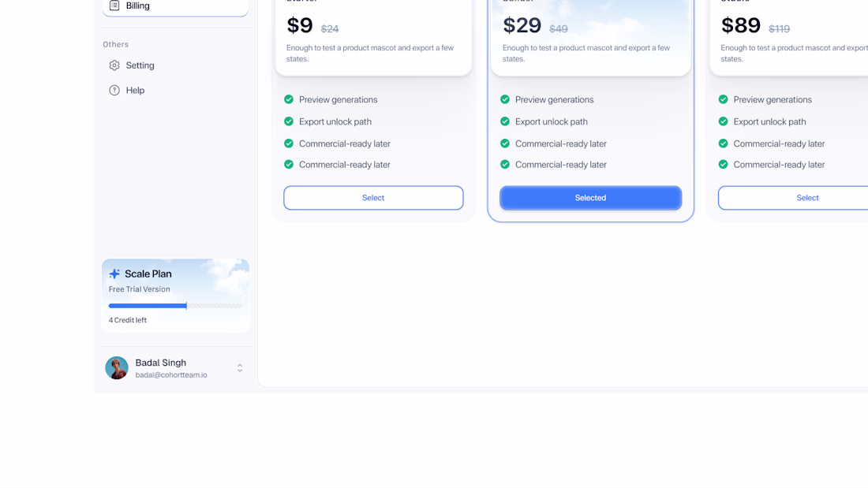Click Preview generations checkmark in $89 plan
This screenshot has height=488, width=868.
point(723,99)
